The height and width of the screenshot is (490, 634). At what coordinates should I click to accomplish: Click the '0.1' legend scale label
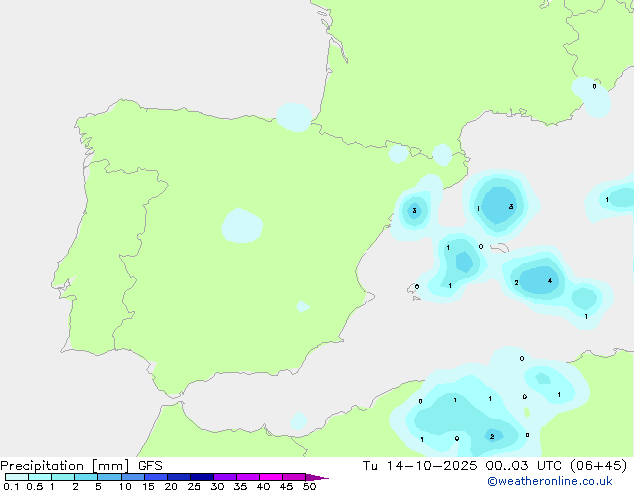point(11,486)
